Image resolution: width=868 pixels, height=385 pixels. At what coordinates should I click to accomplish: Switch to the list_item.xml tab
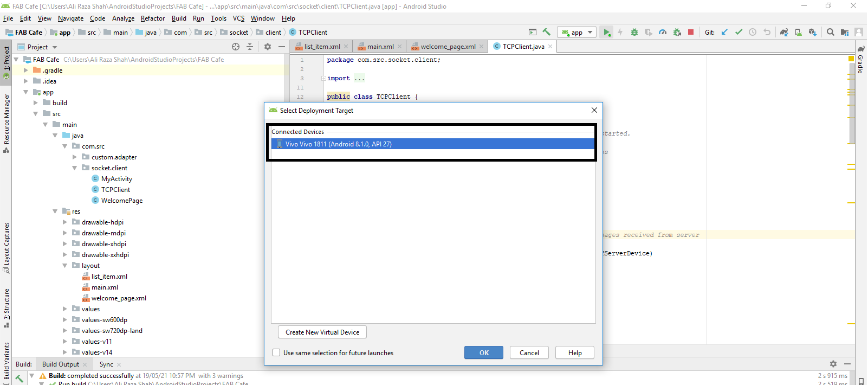[x=322, y=47]
